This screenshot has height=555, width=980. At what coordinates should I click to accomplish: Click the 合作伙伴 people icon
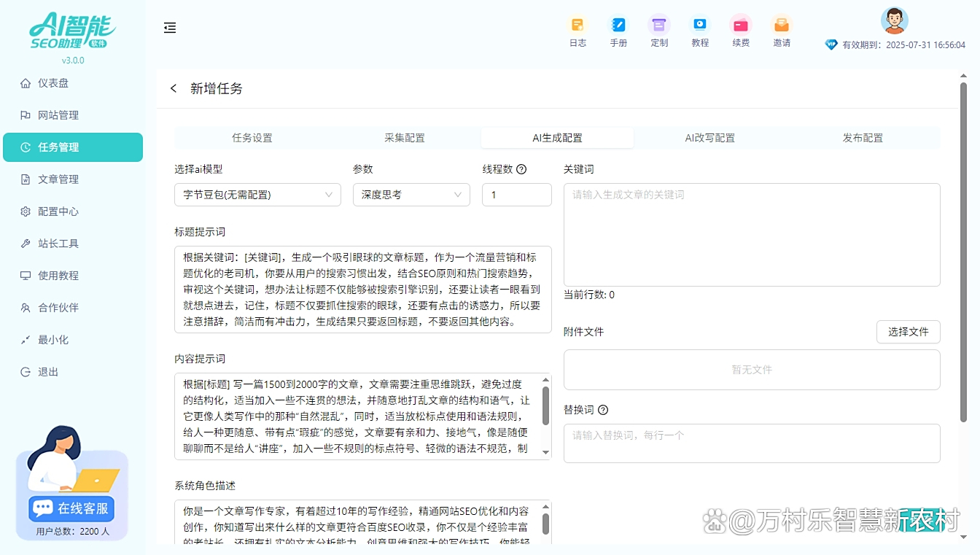[x=26, y=308]
